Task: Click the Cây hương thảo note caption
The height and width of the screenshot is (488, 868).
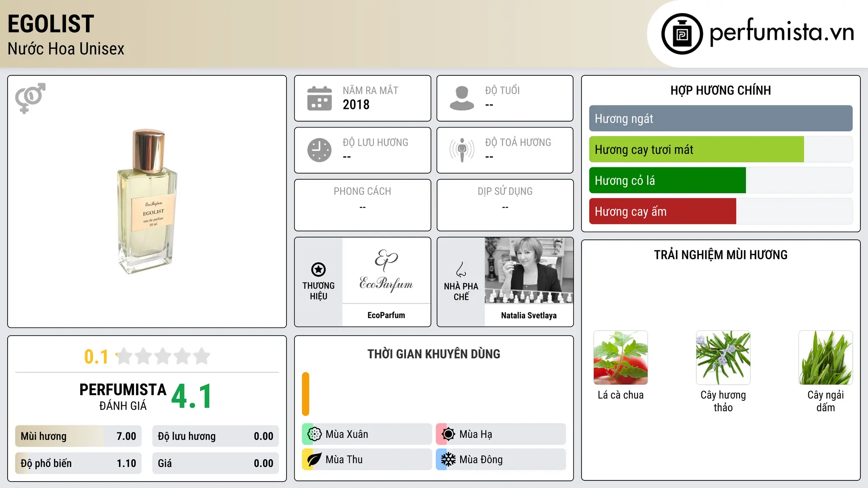Action: (x=723, y=401)
